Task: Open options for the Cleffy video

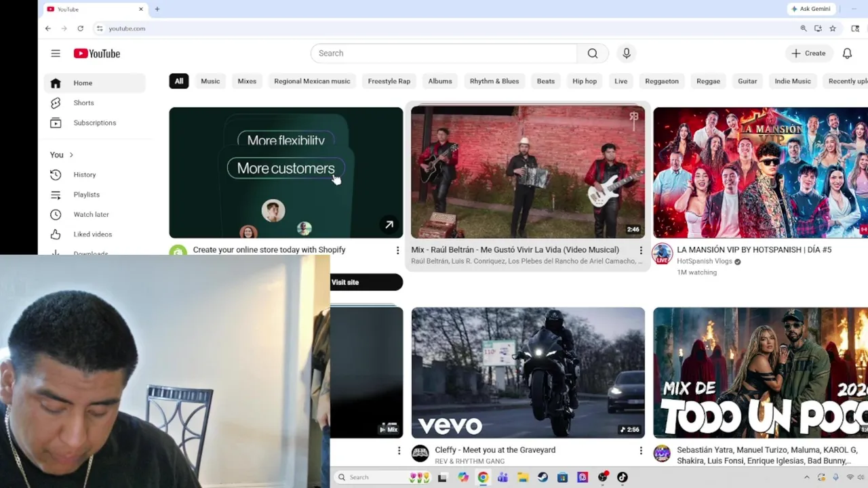Action: point(640,451)
